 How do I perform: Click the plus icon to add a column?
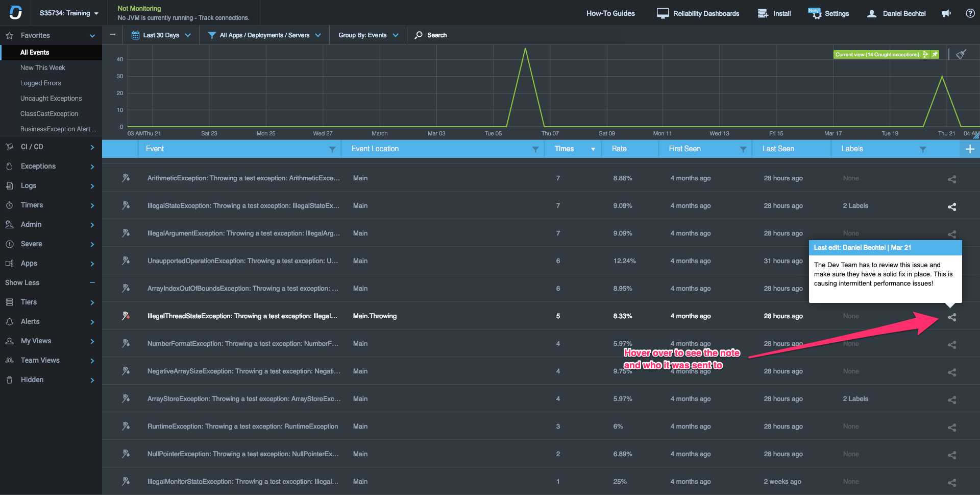click(x=970, y=149)
